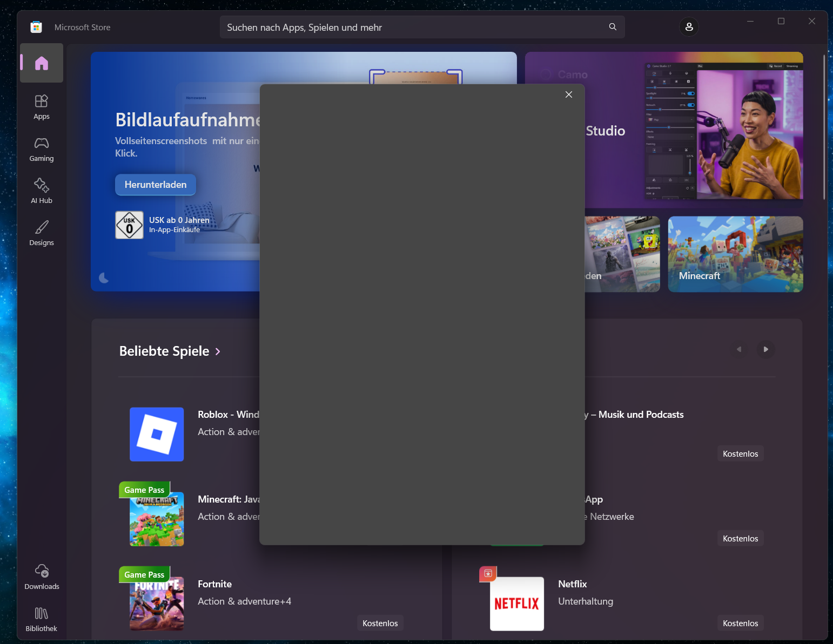Open the Designs section
Screen dimensions: 833x644
(x=42, y=233)
